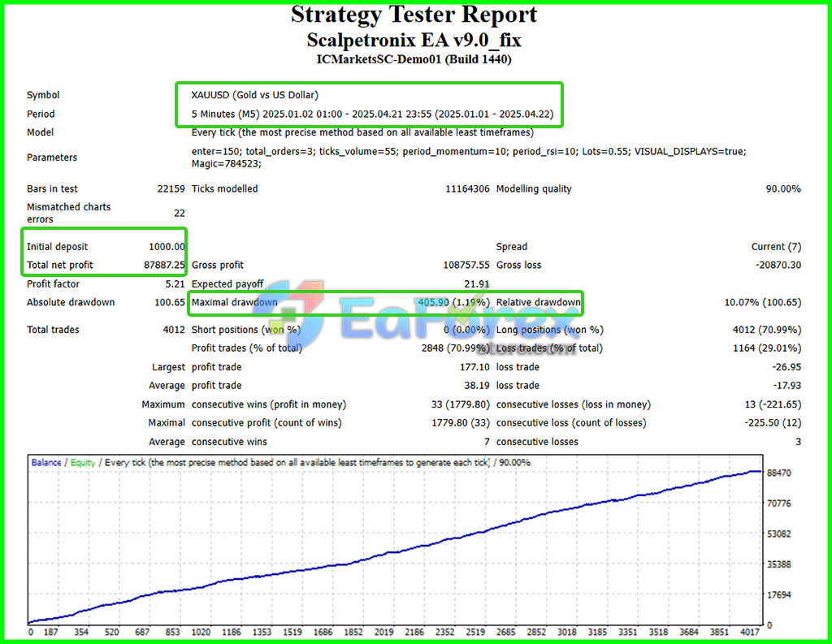Click the loss trades value "1164 (29.01%)"
This screenshot has width=832, height=644.
[x=767, y=348]
